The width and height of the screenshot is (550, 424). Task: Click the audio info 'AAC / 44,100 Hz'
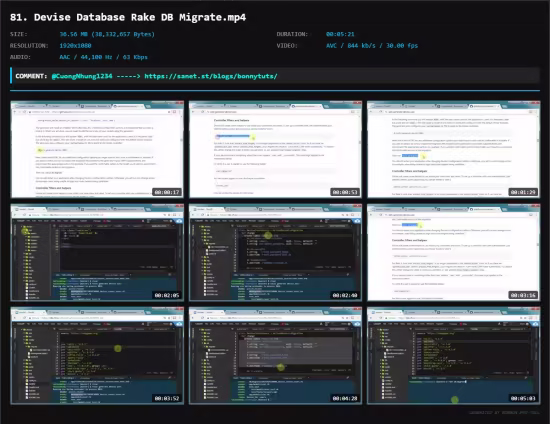pyautogui.click(x=86, y=57)
